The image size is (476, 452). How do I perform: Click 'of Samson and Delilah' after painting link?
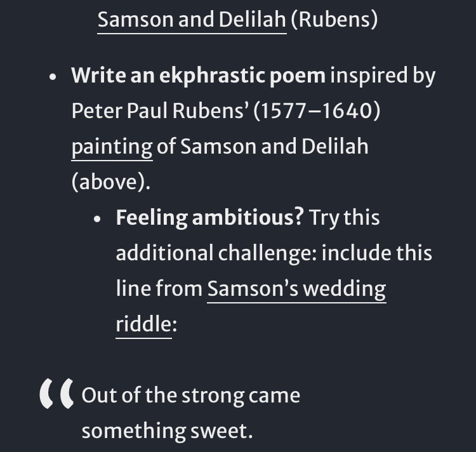point(263,147)
